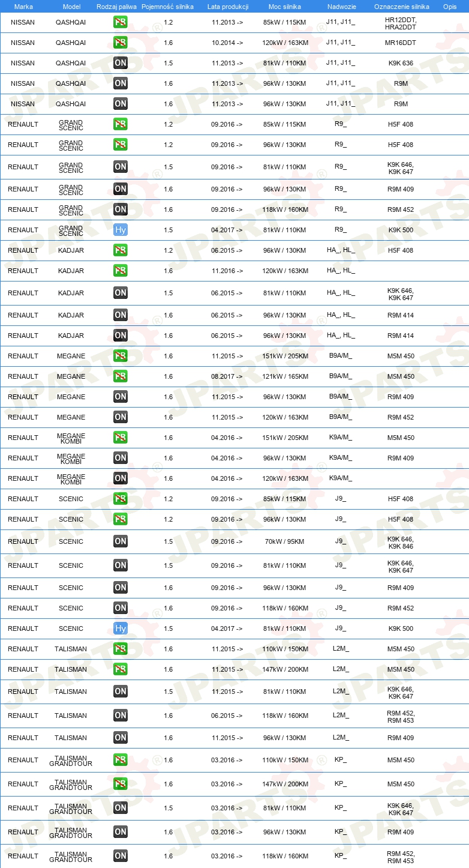Click the Lata produkcji header
The width and height of the screenshot is (469, 868).
(228, 7)
